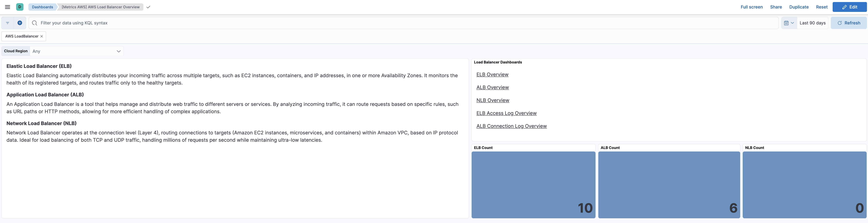Click Share to share the dashboard
Screen dimensions: 868x223
point(776,7)
